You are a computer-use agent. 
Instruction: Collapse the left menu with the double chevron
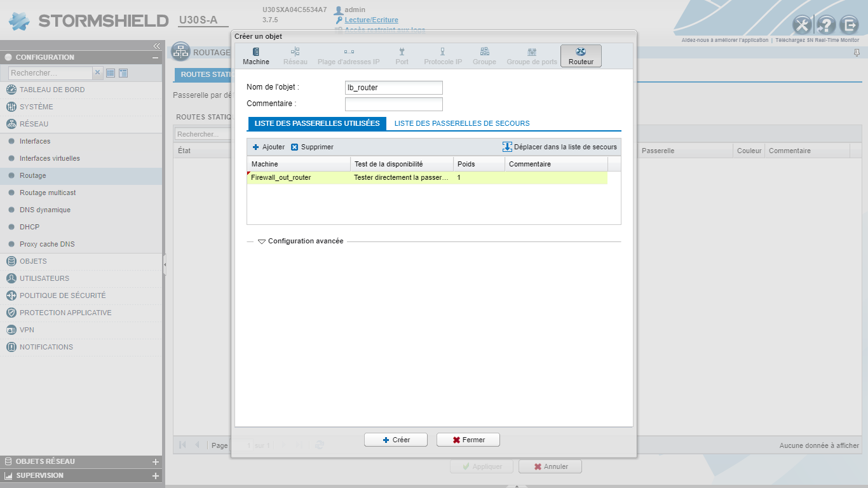156,46
